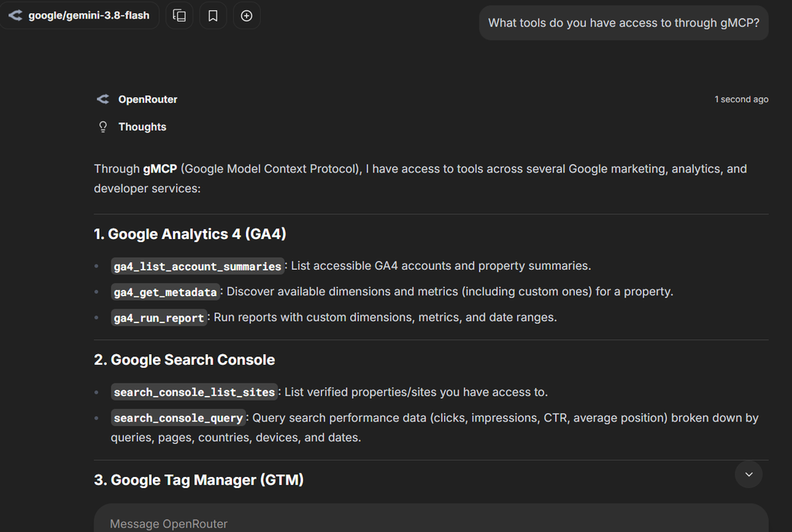This screenshot has width=792, height=532.
Task: Jump to bottom with the chevron-down button
Action: (x=749, y=475)
